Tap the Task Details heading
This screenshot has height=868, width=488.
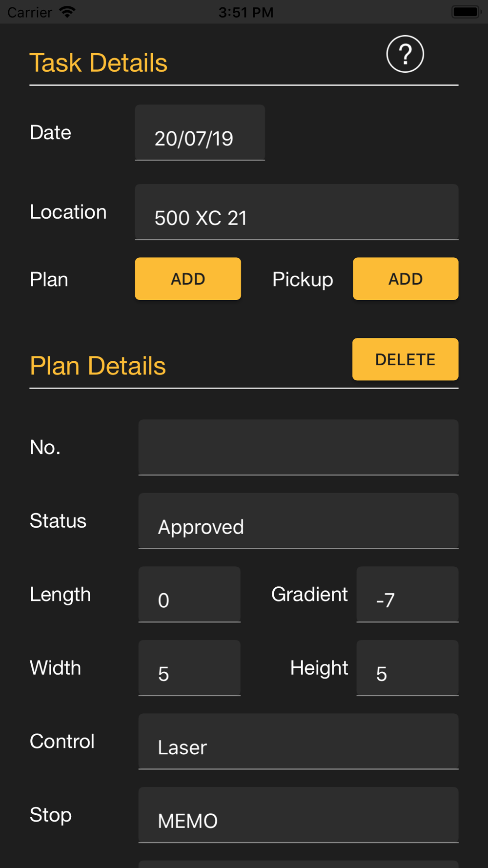(99, 63)
